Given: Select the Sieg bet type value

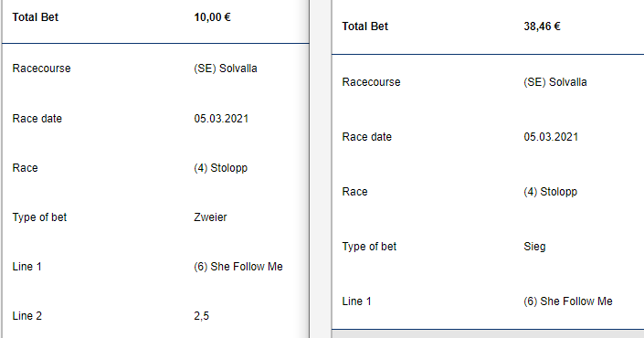Looking at the screenshot, I should click(x=534, y=247).
